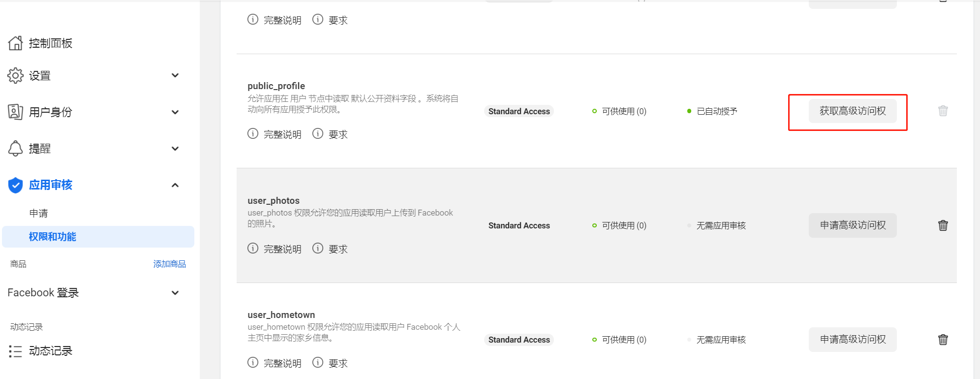The height and width of the screenshot is (379, 980).
Task: Delete the user_hometown permission via trash icon
Action: (x=943, y=340)
